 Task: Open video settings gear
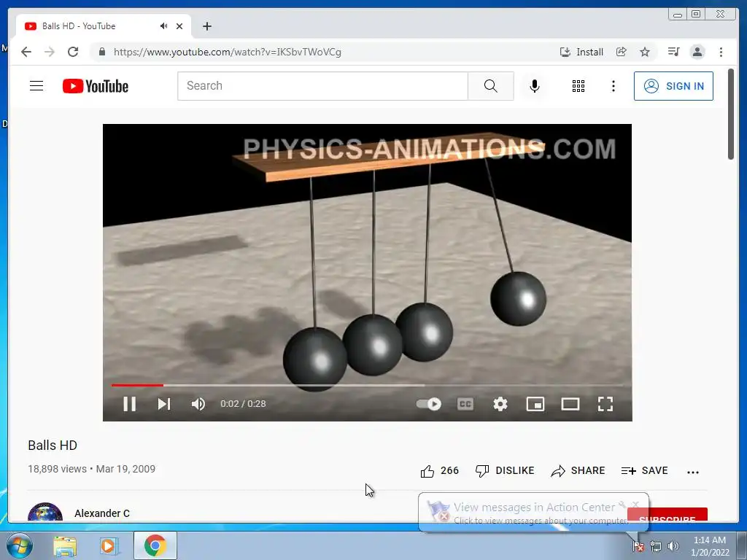point(500,404)
